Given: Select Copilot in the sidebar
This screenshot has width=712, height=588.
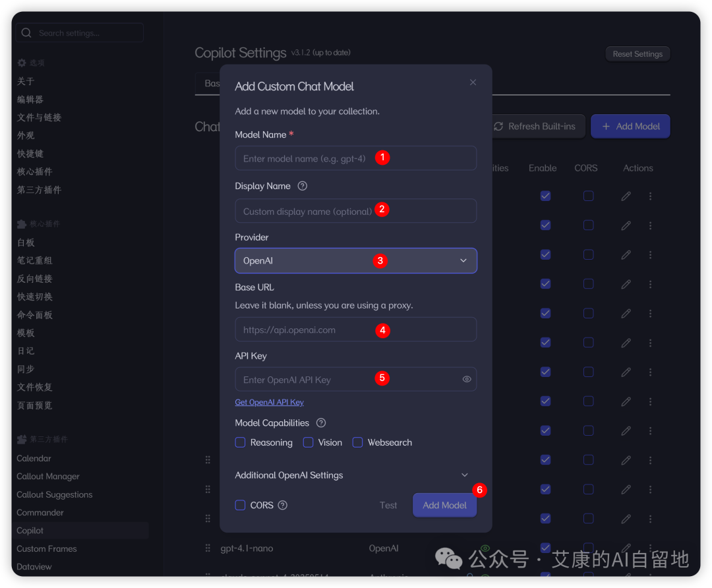Looking at the screenshot, I should click(x=81, y=531).
